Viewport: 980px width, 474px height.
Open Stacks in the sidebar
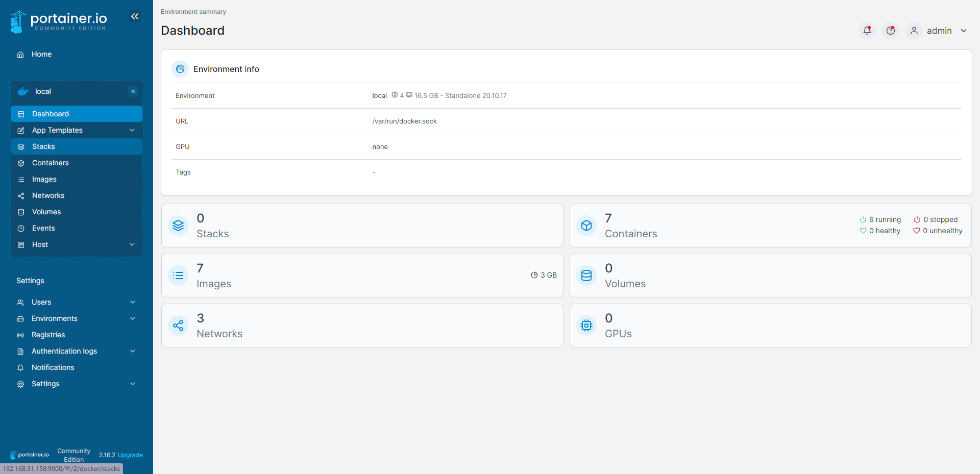[77, 146]
